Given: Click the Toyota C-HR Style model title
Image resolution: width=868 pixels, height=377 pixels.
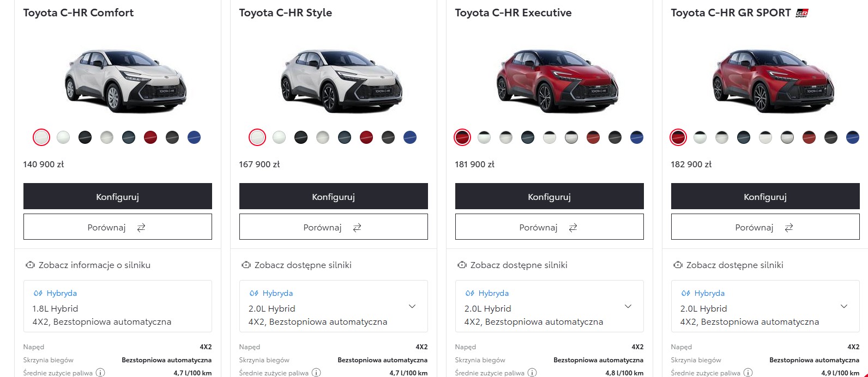Looking at the screenshot, I should click(x=285, y=13).
